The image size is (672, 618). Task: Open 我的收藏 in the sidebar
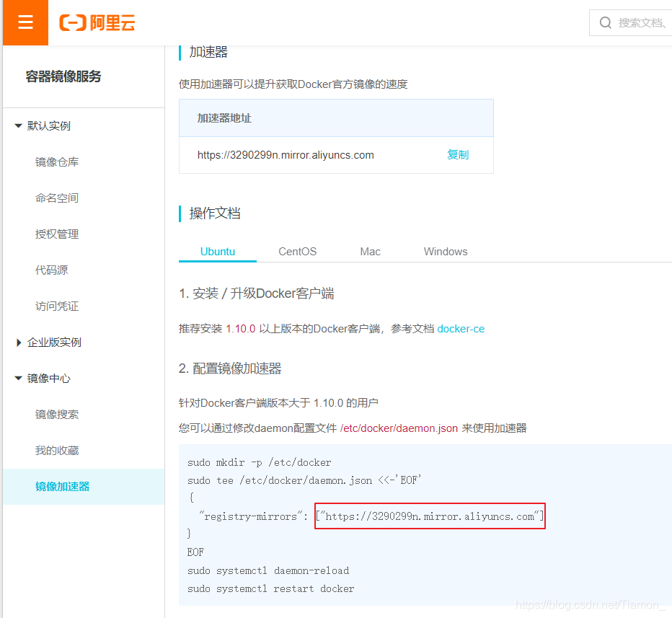point(57,451)
